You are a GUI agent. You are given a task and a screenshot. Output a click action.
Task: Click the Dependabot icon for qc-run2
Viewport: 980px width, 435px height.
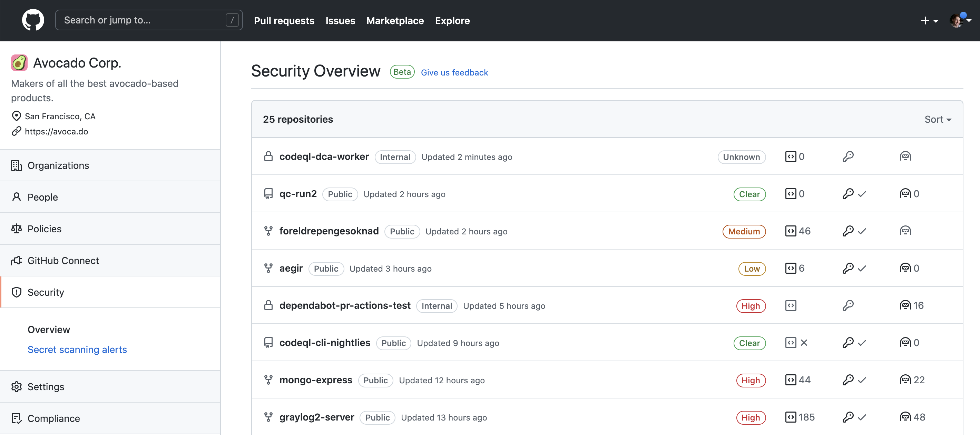(x=905, y=194)
